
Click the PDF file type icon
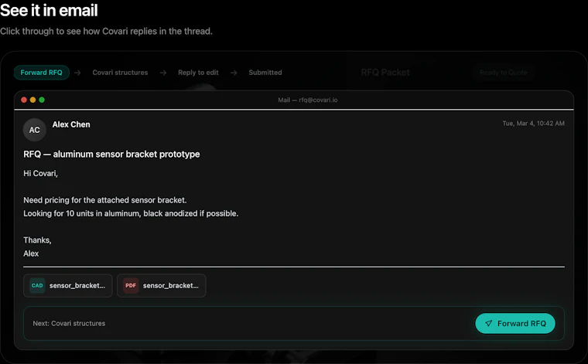tap(131, 285)
